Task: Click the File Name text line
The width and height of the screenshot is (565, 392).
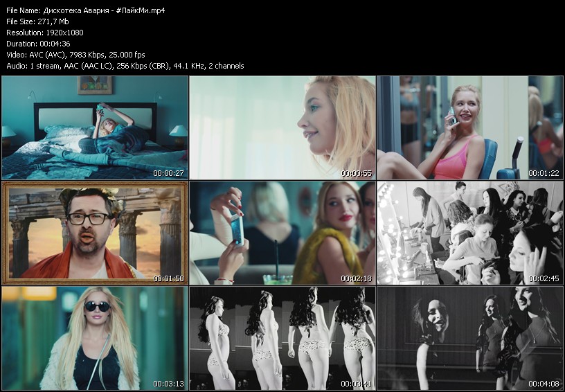Action: [x=86, y=10]
